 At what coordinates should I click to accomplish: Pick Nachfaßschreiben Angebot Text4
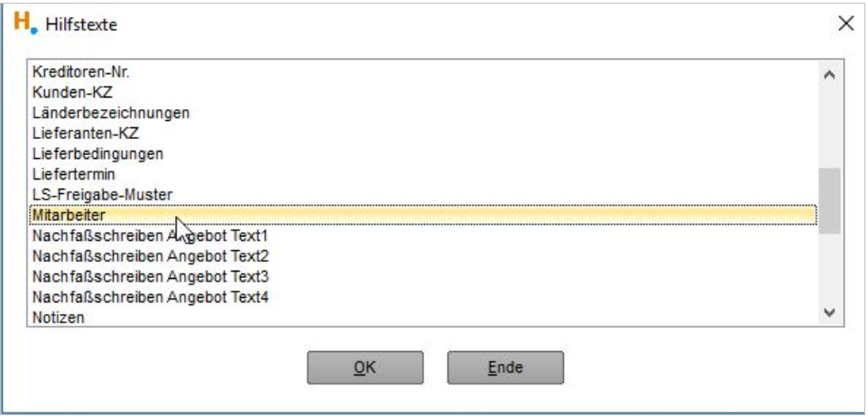[x=423, y=297]
